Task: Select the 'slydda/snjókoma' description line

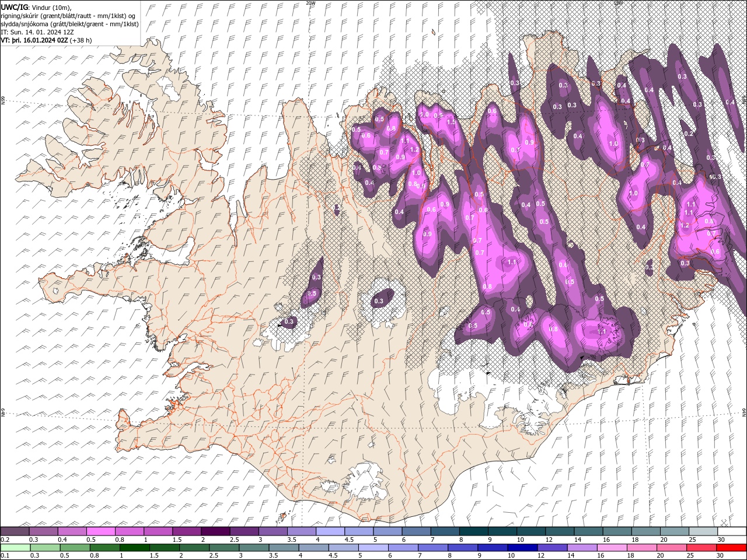Action: pos(70,24)
